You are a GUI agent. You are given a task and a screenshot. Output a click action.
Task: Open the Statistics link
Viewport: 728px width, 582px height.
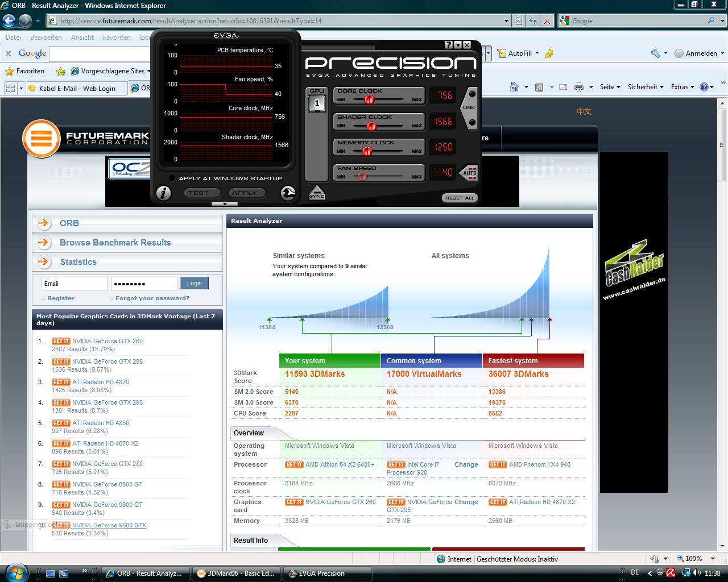pos(78,262)
